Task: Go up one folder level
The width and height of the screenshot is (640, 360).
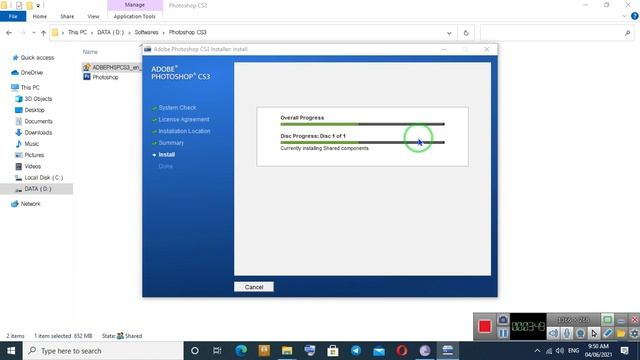Action: pyautogui.click(x=43, y=33)
